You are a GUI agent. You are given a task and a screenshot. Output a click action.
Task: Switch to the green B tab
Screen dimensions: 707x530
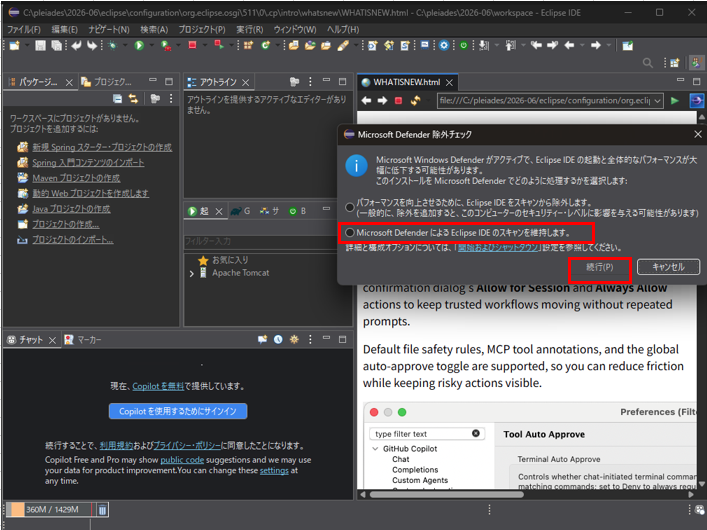(298, 211)
